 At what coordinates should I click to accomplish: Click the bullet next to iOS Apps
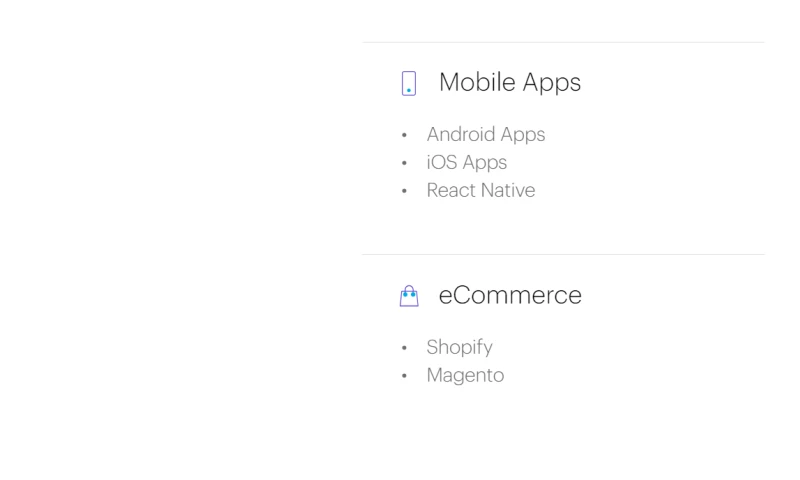point(404,163)
